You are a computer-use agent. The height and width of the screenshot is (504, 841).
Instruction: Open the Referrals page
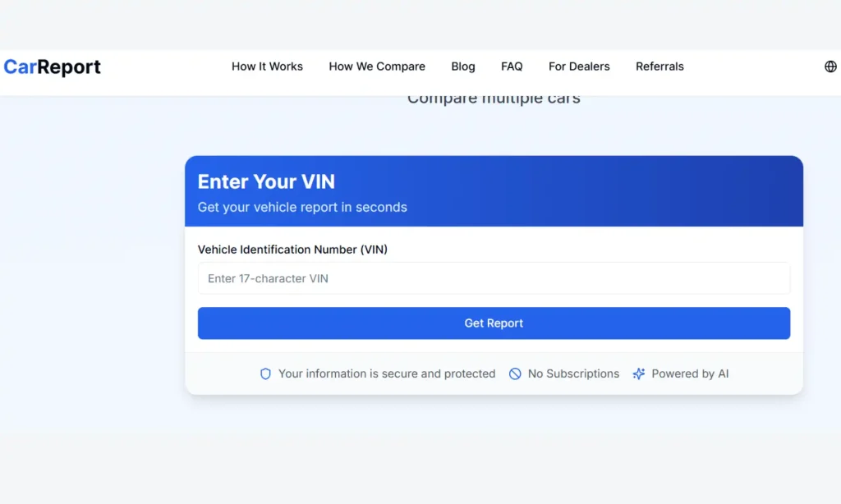coord(659,66)
